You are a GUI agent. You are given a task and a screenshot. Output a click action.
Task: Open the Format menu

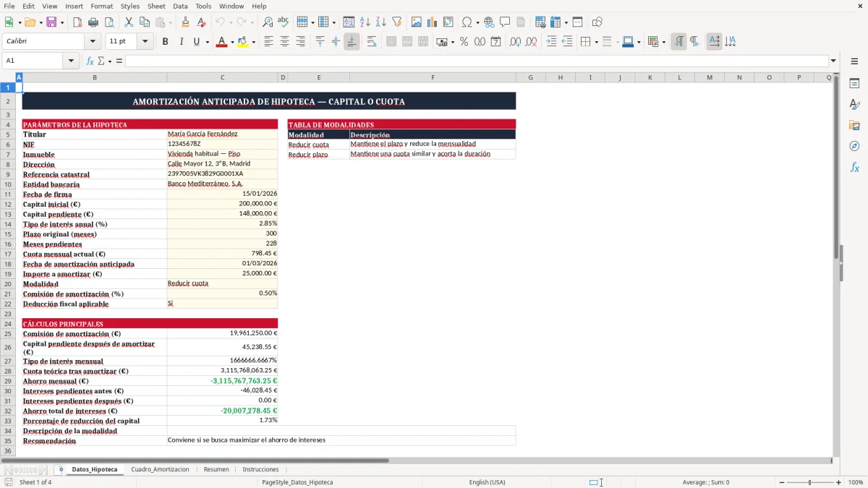101,6
